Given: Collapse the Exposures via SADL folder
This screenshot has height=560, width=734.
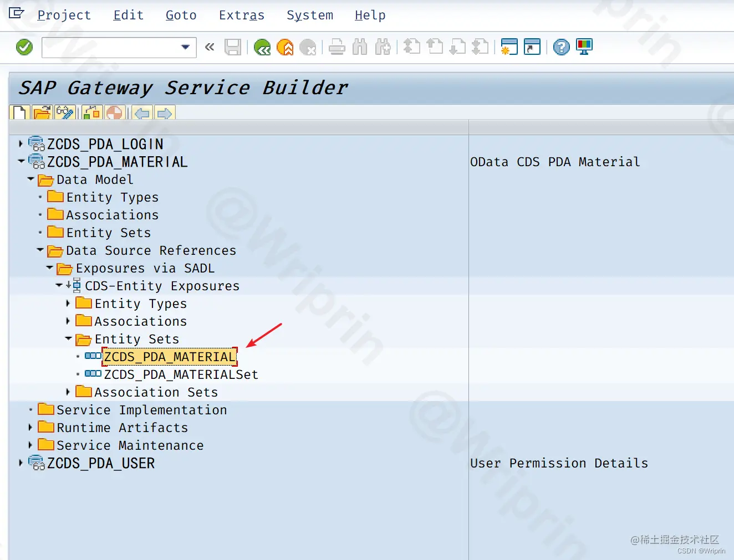Looking at the screenshot, I should coord(50,268).
